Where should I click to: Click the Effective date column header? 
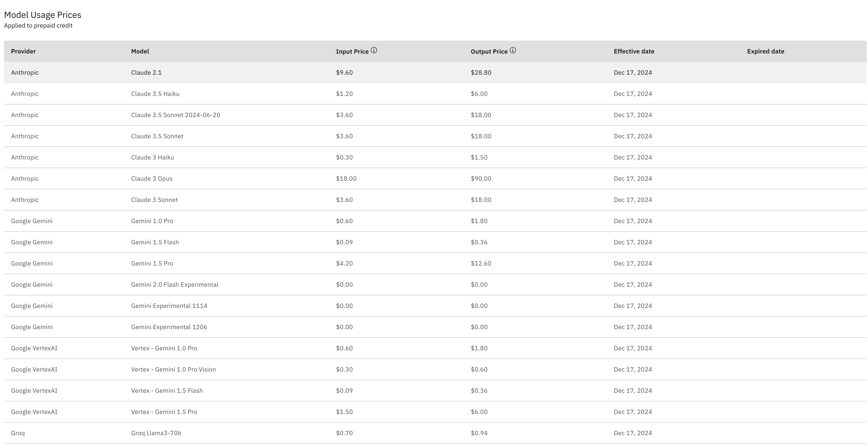coord(634,51)
